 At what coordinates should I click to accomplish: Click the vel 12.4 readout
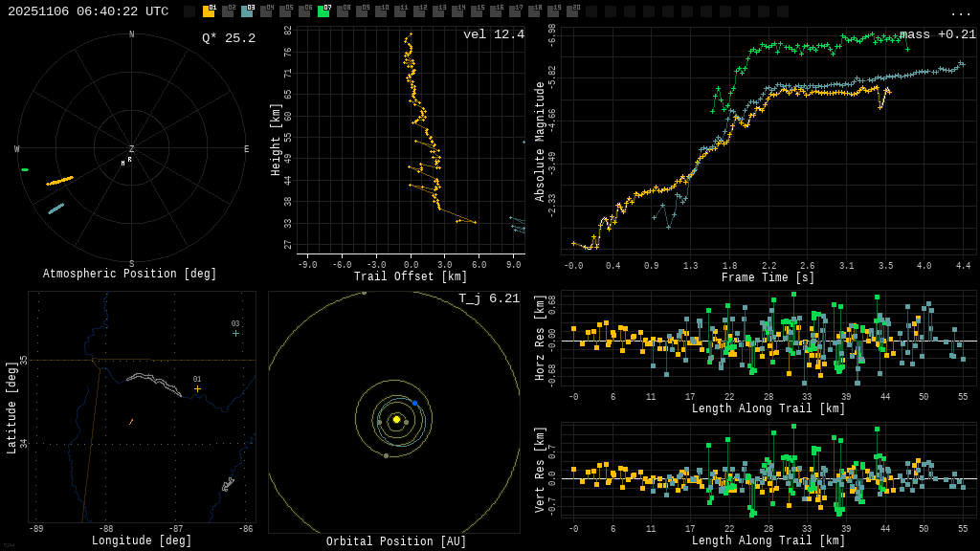(494, 34)
